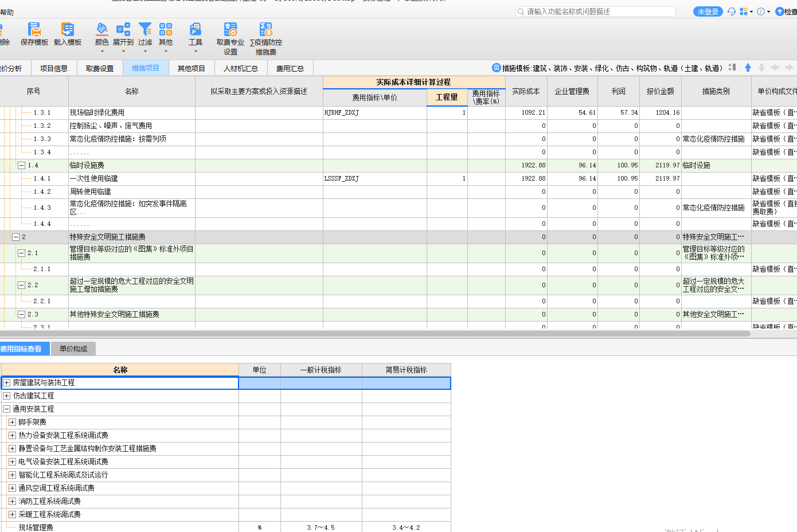The width and height of the screenshot is (797, 532).
Task: Open dropdown arrow under 过滤
Action: point(145,52)
